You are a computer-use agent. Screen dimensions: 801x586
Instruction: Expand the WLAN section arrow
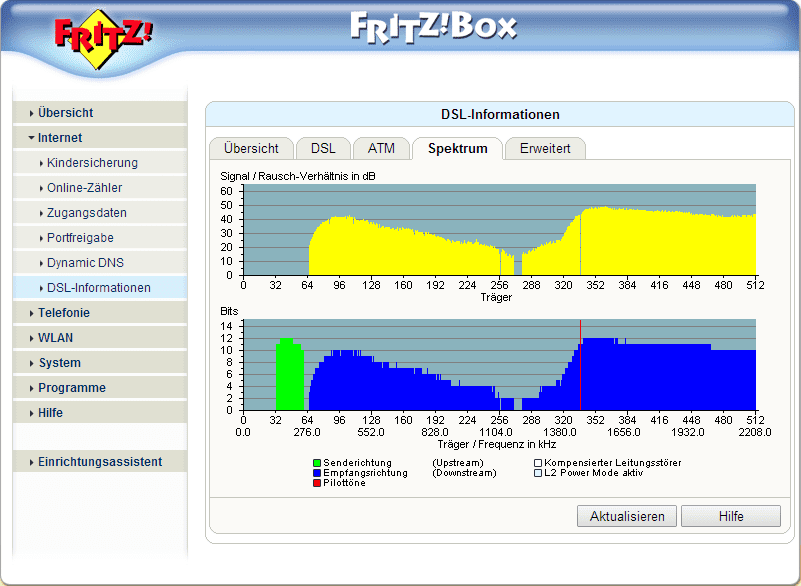pos(32,338)
